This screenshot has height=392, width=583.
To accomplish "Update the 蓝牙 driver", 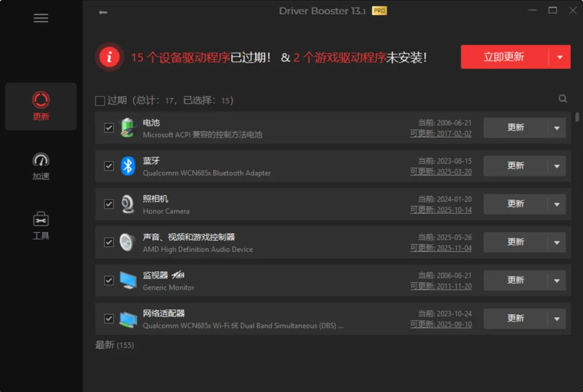I will point(516,166).
